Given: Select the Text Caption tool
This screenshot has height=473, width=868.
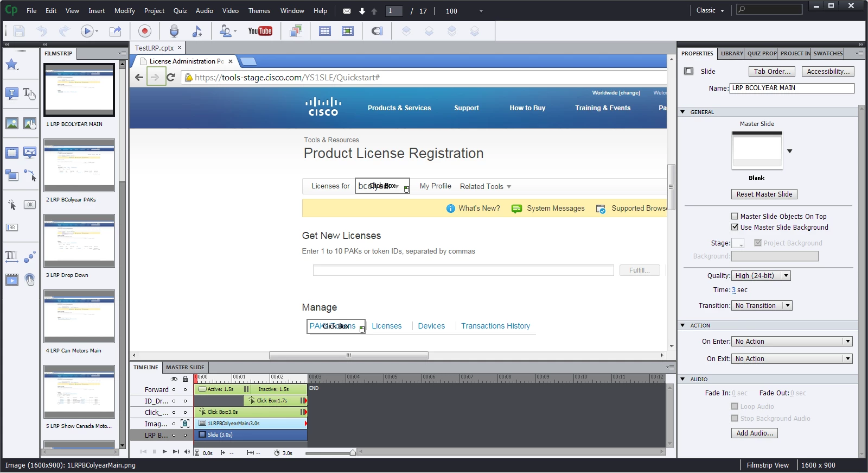Looking at the screenshot, I should [12, 93].
